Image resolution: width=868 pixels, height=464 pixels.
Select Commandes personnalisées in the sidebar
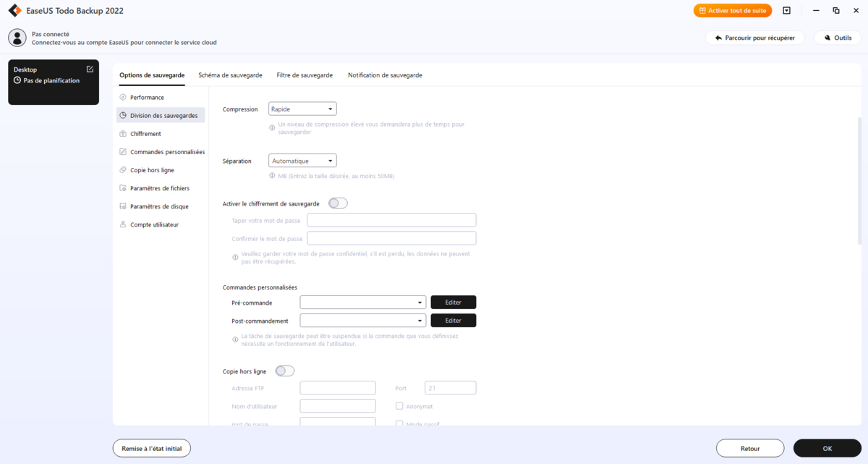coord(160,152)
